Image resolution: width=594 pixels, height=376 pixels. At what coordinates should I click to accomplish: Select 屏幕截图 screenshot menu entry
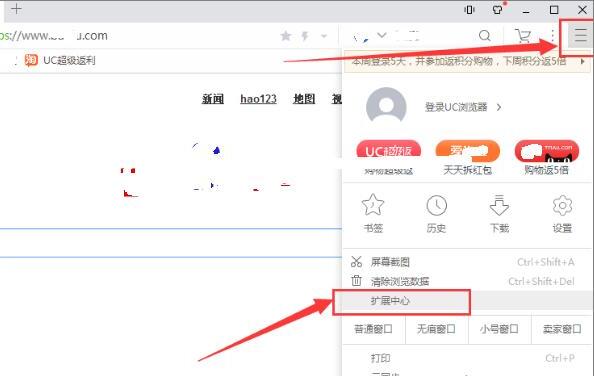[x=468, y=262]
